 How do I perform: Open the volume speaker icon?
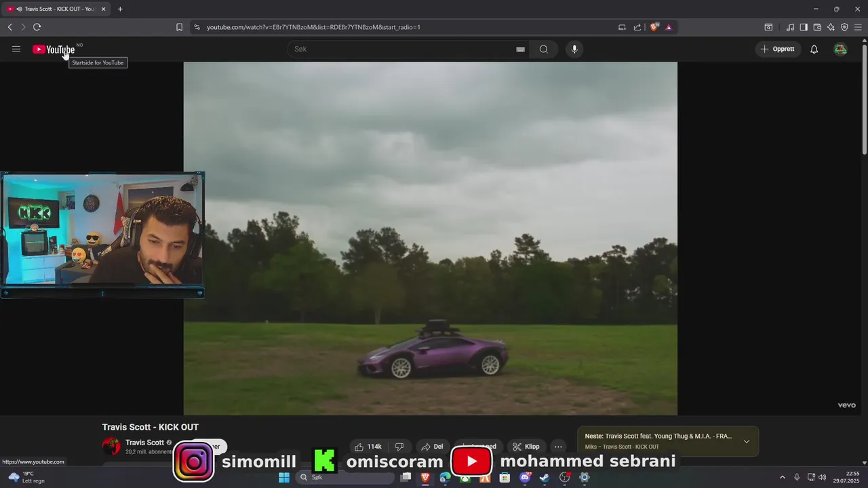tap(823, 477)
